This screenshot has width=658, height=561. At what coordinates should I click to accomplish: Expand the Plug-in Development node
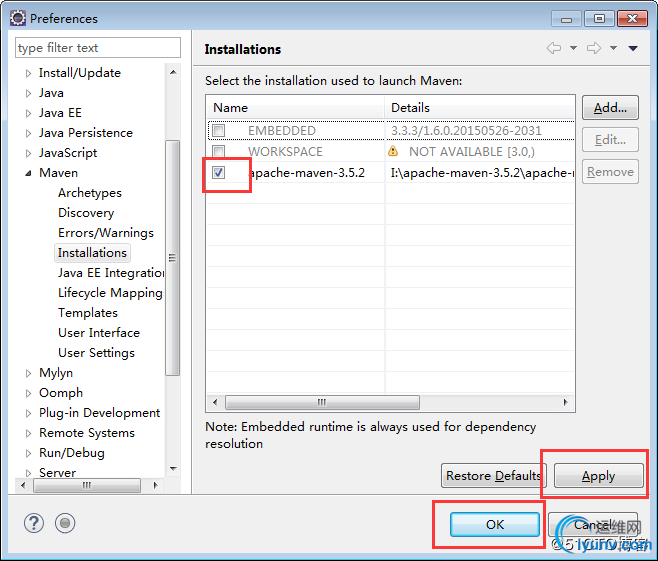pos(28,413)
